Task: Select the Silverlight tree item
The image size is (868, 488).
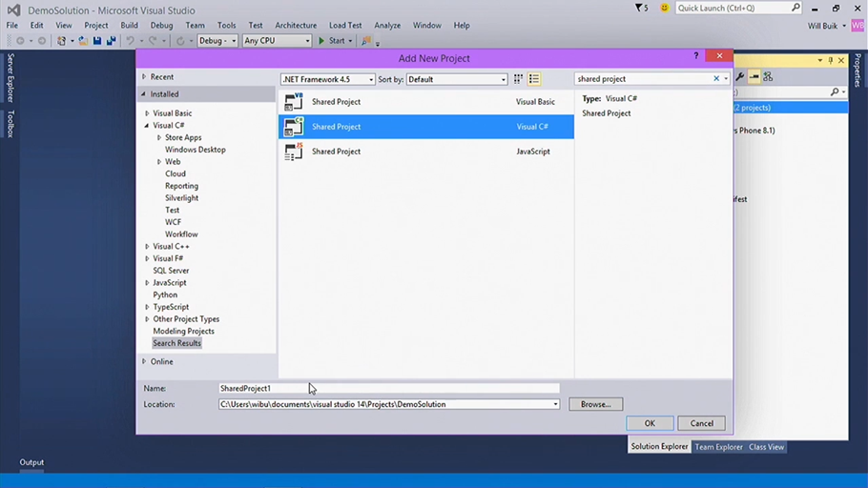Action: [x=181, y=198]
